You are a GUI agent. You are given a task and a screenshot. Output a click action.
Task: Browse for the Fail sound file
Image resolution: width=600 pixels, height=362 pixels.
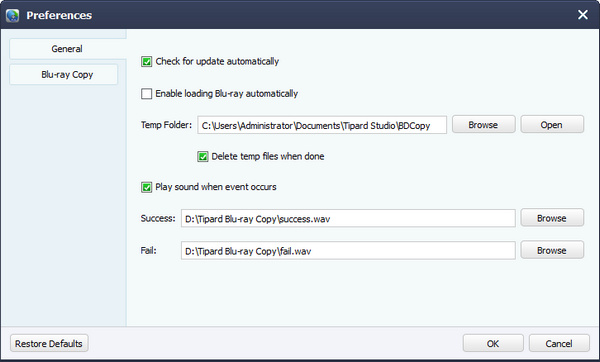point(552,250)
